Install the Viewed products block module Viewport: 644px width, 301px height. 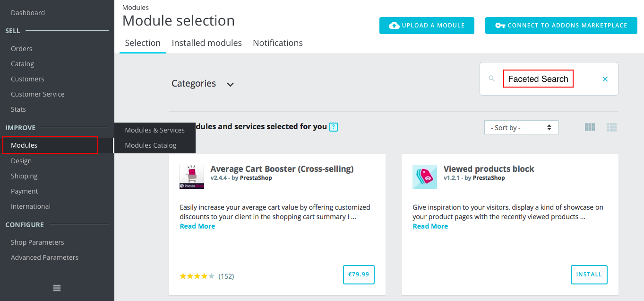pos(589,274)
